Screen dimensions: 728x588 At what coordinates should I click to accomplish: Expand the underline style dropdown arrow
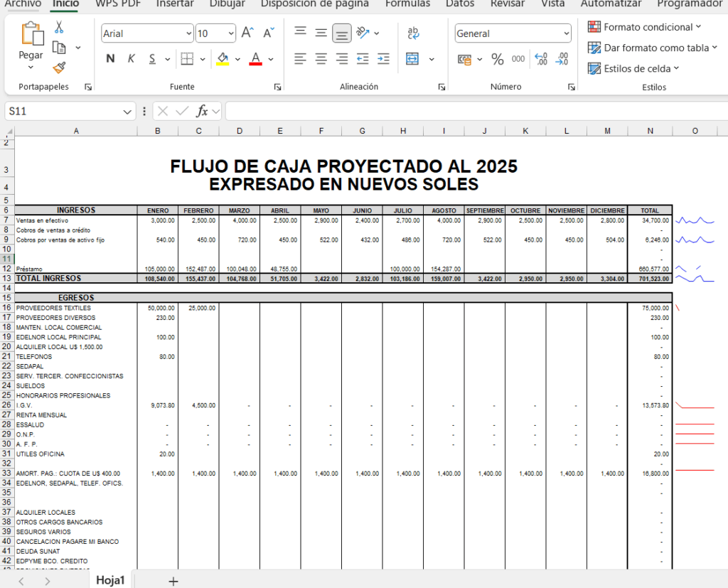pos(168,60)
